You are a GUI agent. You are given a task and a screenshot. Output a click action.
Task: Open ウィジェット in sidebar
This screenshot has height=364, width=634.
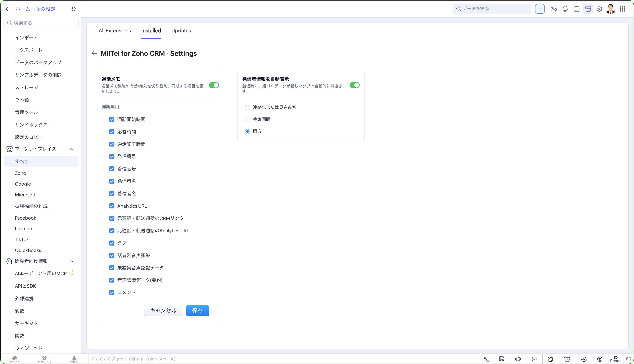click(x=28, y=348)
